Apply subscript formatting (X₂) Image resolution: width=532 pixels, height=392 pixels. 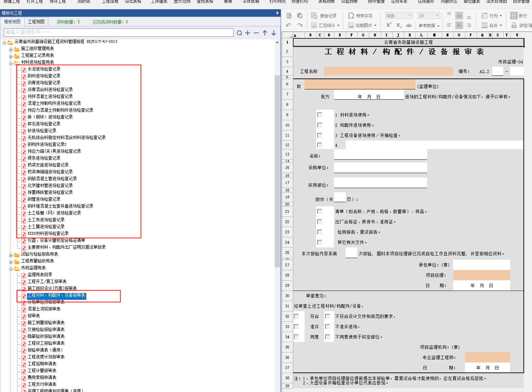click(x=399, y=25)
